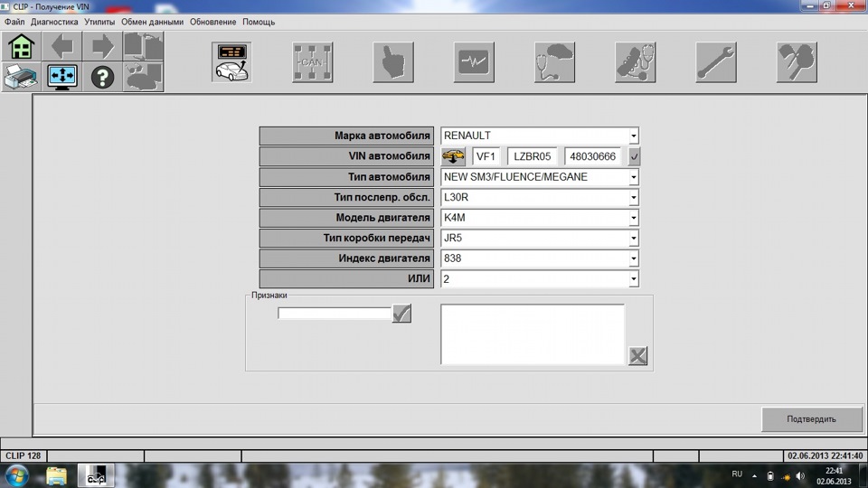Screen dimensions: 868x488
Task: Delete feature with X button
Action: pos(637,356)
